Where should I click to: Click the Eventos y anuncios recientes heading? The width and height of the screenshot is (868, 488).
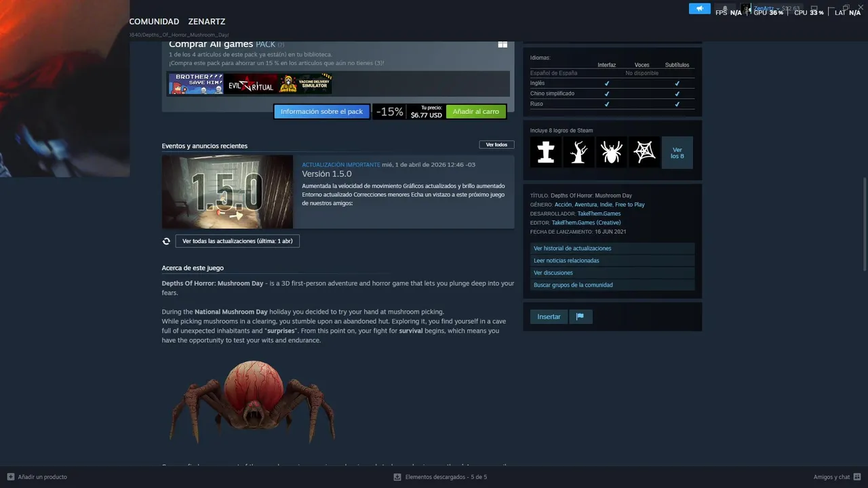click(205, 146)
